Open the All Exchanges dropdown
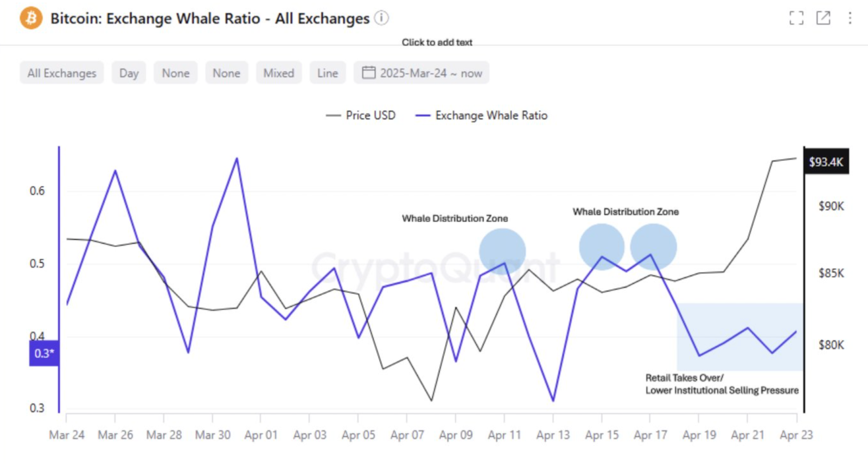This screenshot has width=868, height=464. (x=62, y=73)
